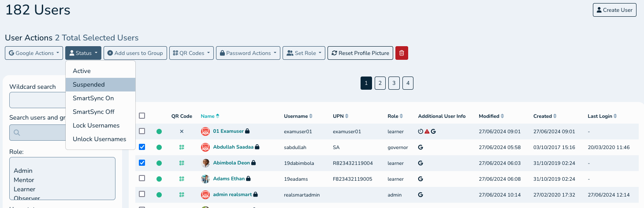Expand the Password Actions dropdown
This screenshot has width=644, height=208.
pos(248,53)
